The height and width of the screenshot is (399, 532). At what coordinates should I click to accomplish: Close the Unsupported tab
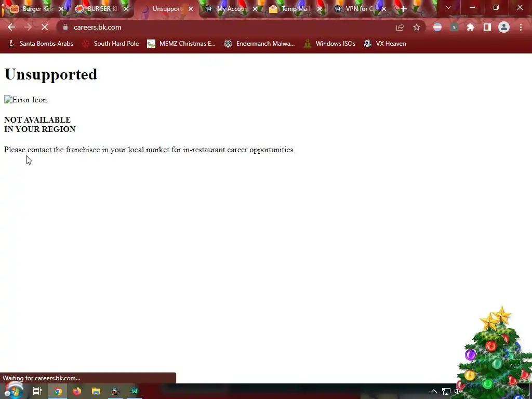tap(191, 9)
